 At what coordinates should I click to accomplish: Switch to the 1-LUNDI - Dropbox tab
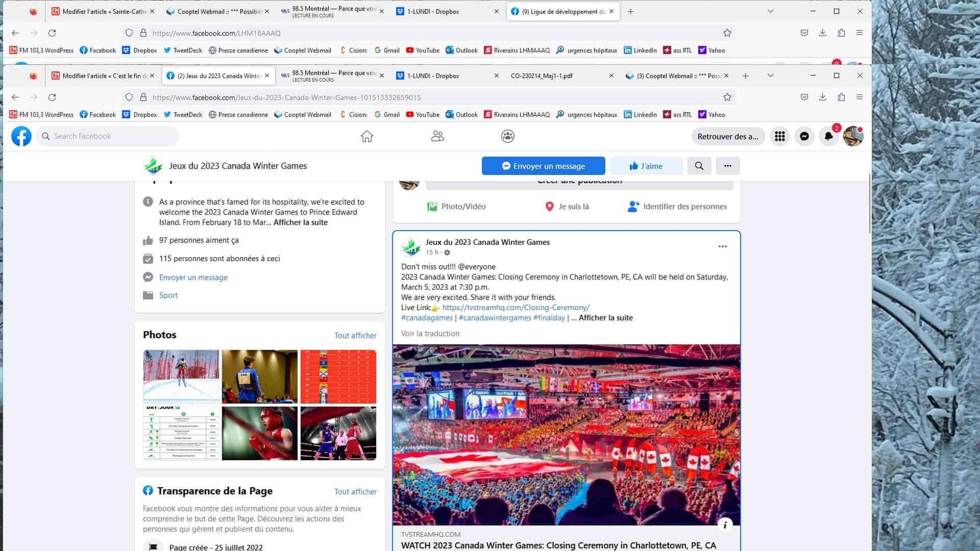point(433,76)
